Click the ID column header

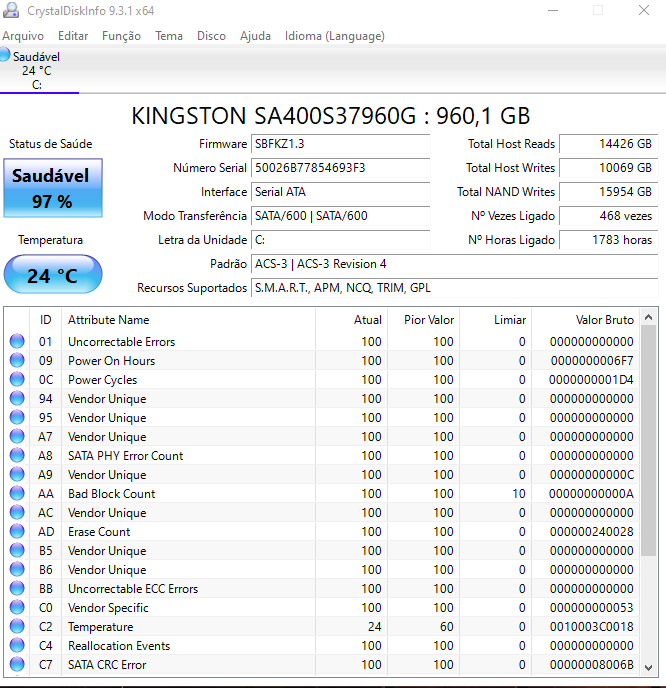point(45,320)
